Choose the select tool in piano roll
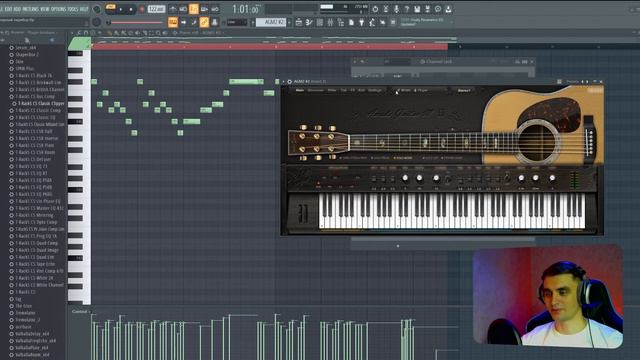The image size is (640, 360). click(x=151, y=33)
